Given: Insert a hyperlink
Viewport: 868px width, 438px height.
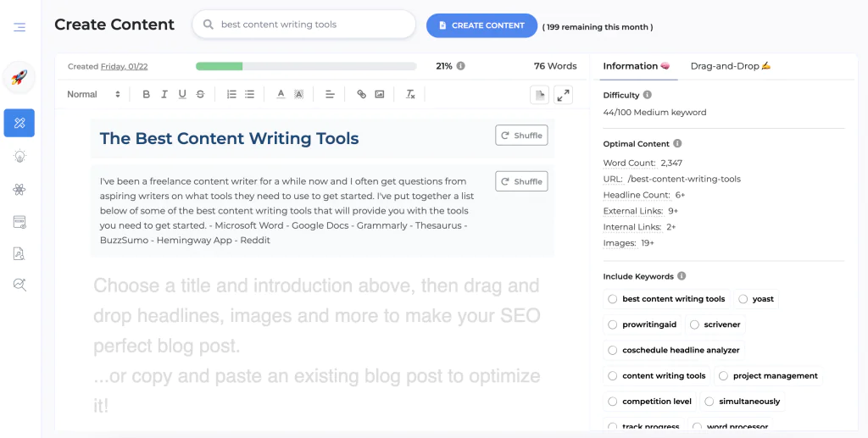Looking at the screenshot, I should pyautogui.click(x=361, y=95).
